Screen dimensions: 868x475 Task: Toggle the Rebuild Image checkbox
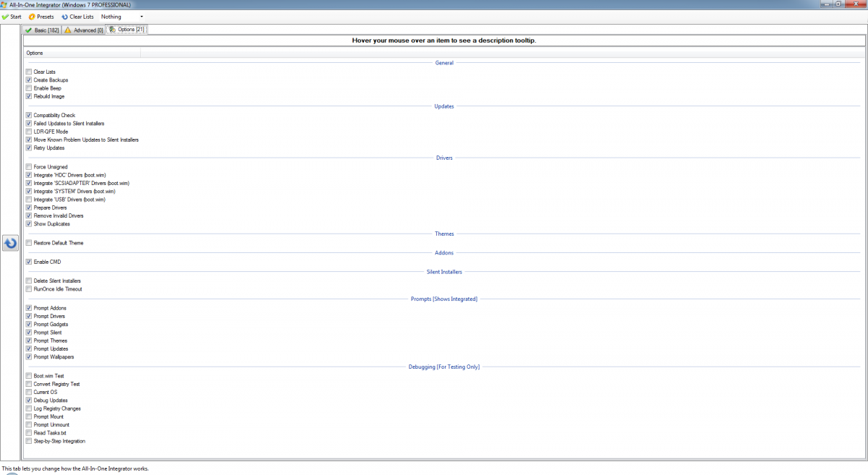(29, 96)
